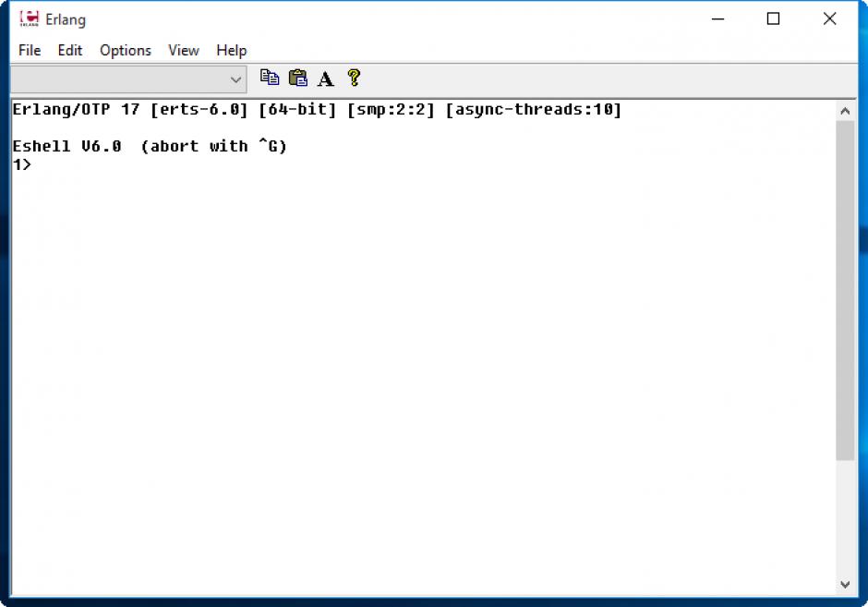Click the '[64-bit]' text
This screenshot has height=607, width=868.
click(297, 110)
